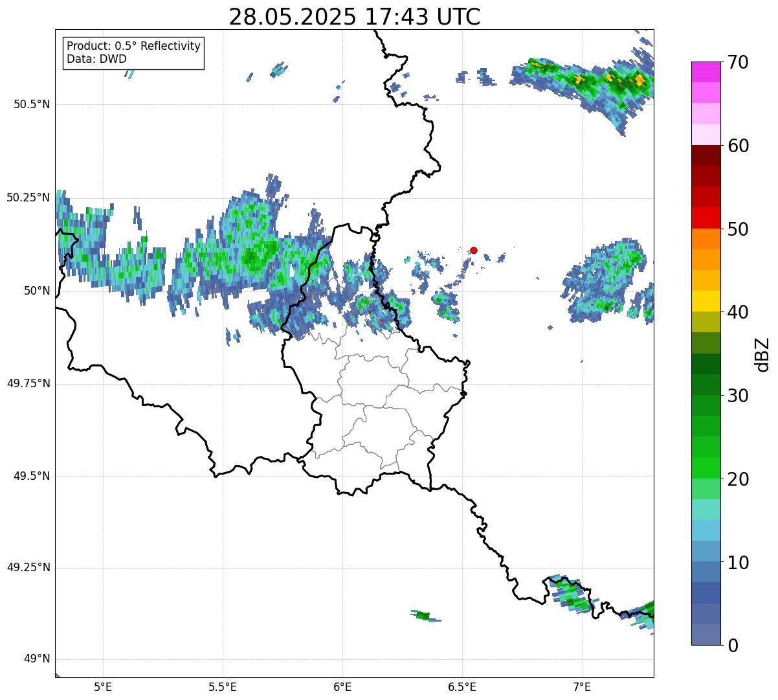Click the 6°E longitude label

342,686
